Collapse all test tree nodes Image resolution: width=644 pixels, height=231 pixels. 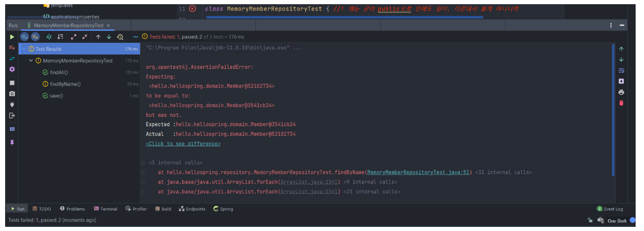click(85, 37)
